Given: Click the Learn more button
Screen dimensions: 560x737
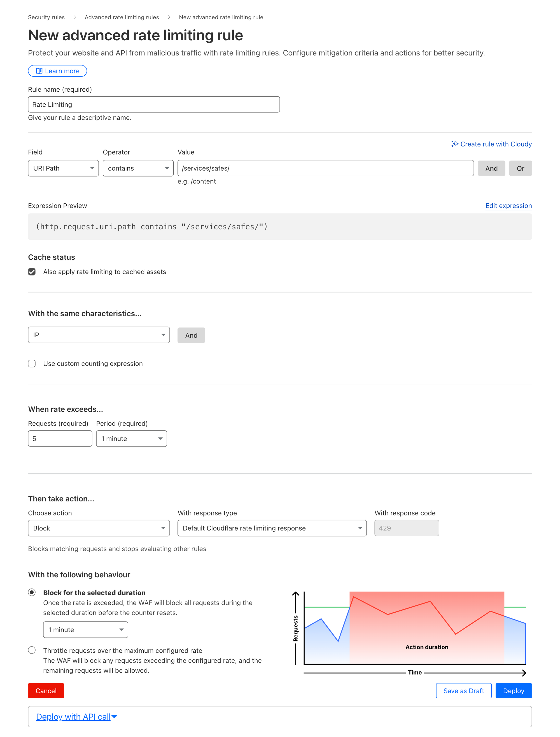Looking at the screenshot, I should tap(57, 71).
